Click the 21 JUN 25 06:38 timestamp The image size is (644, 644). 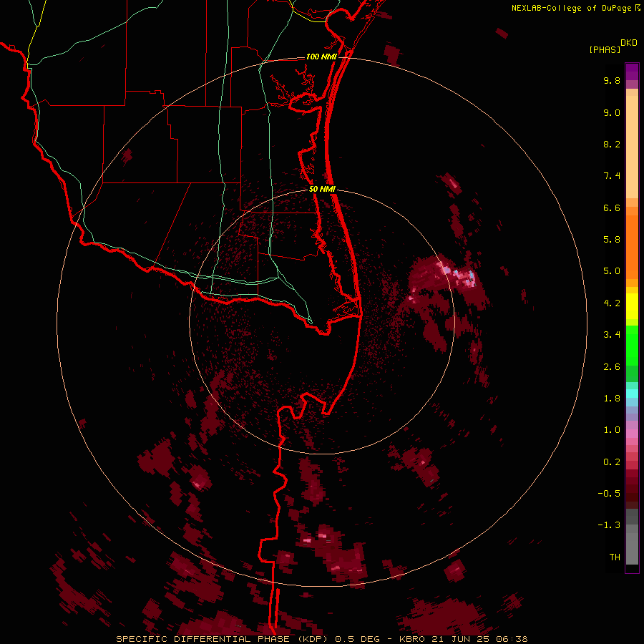479,639
